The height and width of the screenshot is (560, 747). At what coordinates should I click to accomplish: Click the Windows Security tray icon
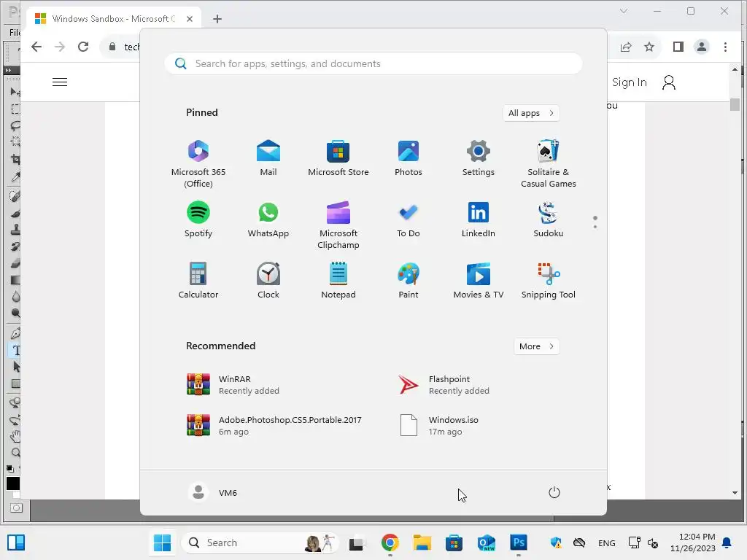click(x=556, y=542)
